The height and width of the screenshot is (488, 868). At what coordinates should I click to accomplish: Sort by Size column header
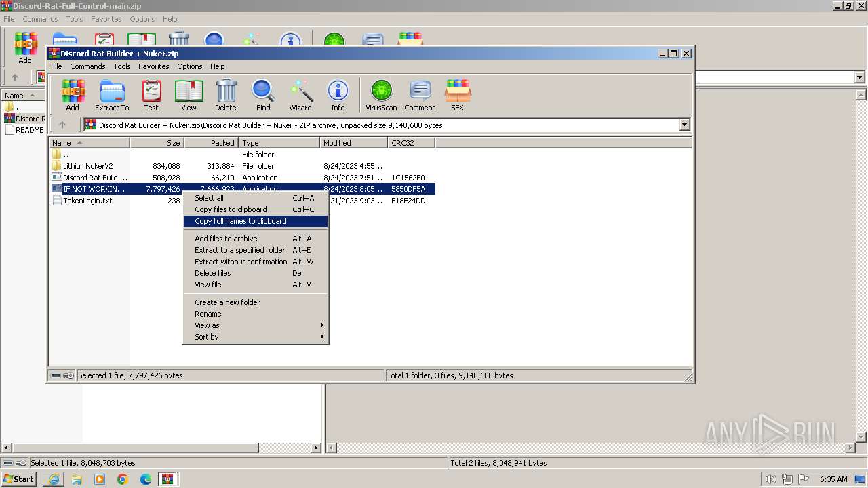click(x=157, y=142)
